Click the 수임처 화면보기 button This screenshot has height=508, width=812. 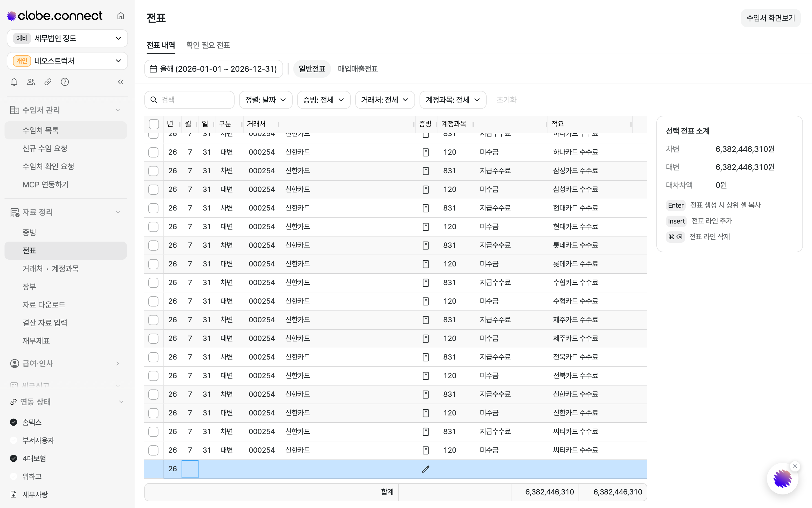(x=770, y=18)
